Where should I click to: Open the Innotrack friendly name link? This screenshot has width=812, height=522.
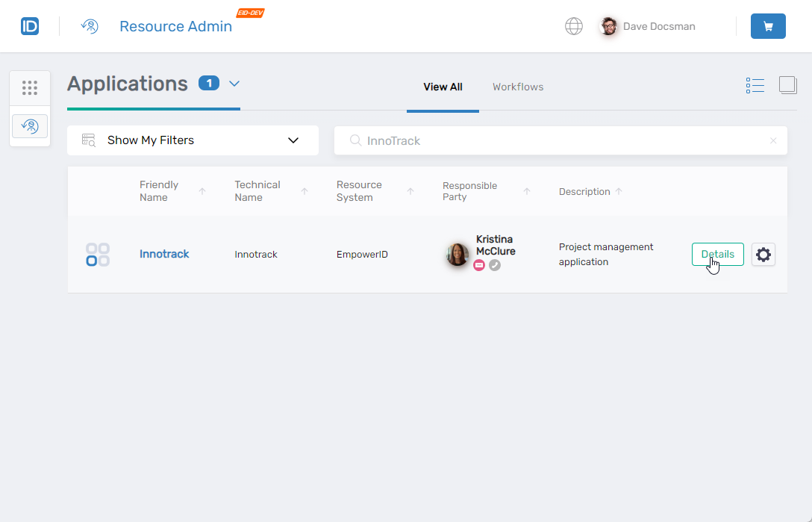click(x=164, y=254)
